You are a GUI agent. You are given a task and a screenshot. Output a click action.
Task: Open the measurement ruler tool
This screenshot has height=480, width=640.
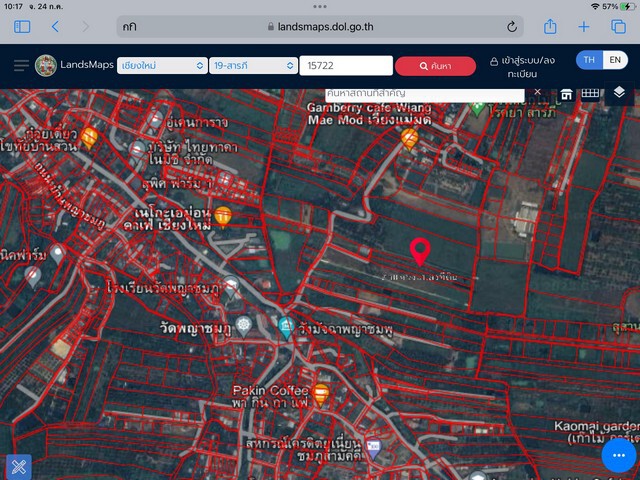pyautogui.click(x=590, y=93)
